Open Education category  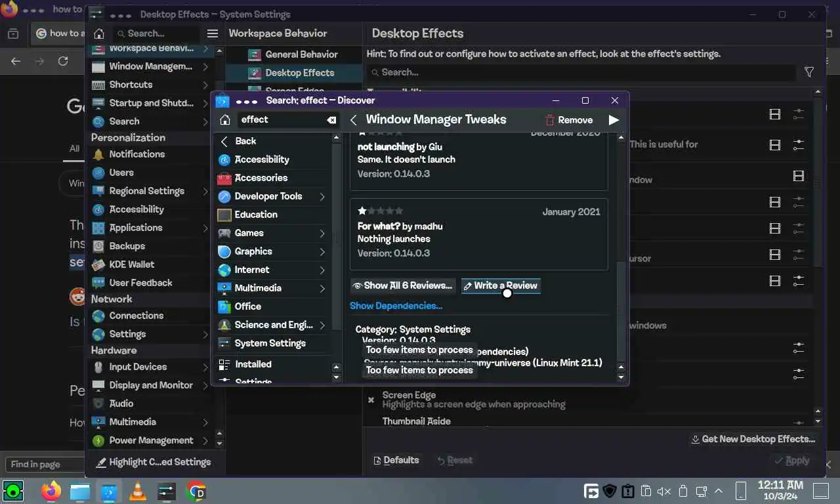[256, 215]
